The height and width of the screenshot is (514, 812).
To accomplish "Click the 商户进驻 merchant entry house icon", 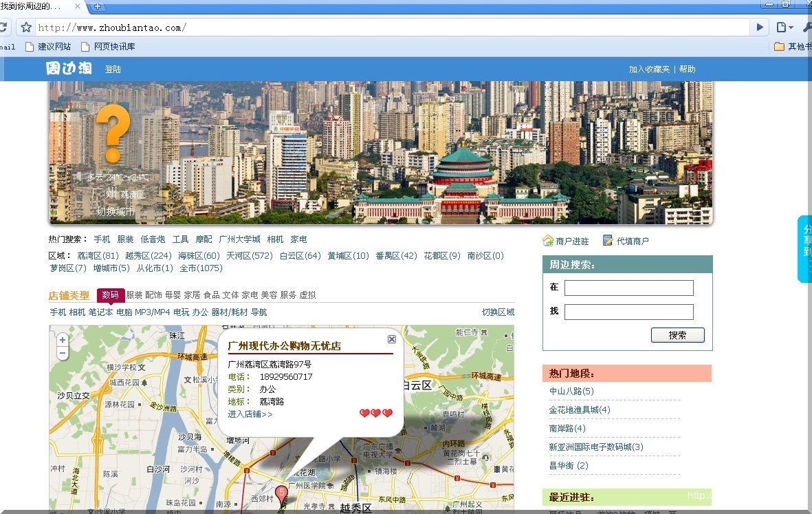I will (547, 240).
